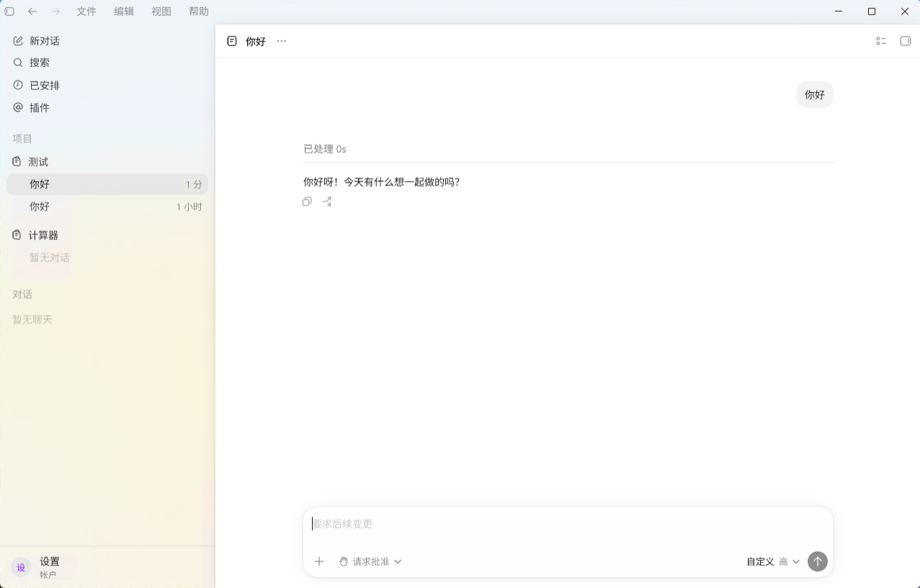Click the 暂无对话 placeholder text
Viewport: 920px width, 588px height.
[x=50, y=258]
